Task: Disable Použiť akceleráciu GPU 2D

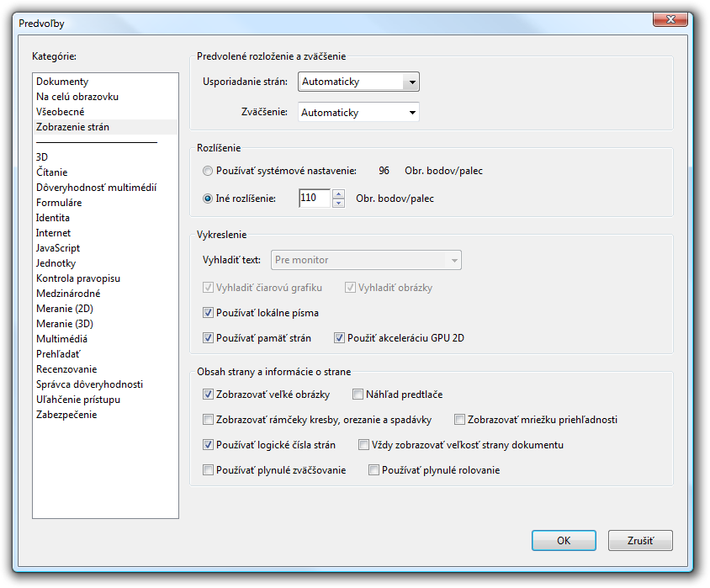Action: pyautogui.click(x=340, y=338)
